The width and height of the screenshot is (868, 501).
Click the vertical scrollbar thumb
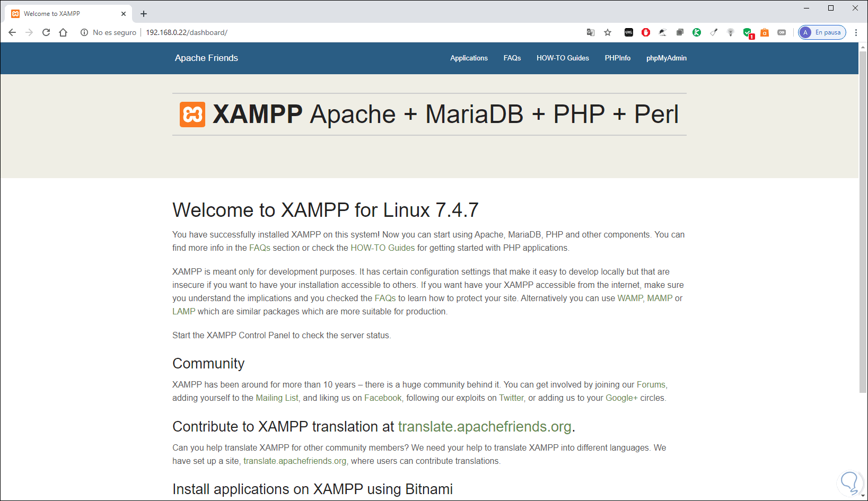[863, 222]
